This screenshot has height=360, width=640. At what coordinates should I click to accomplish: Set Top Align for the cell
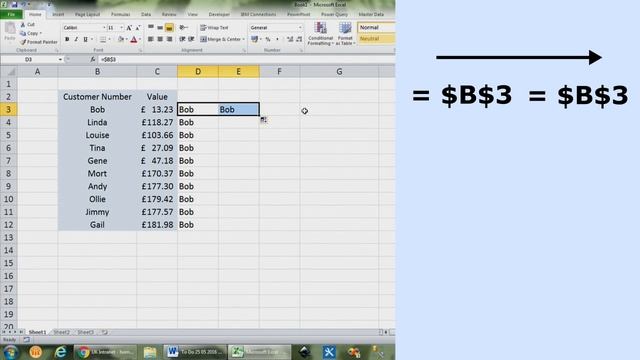coord(151,27)
